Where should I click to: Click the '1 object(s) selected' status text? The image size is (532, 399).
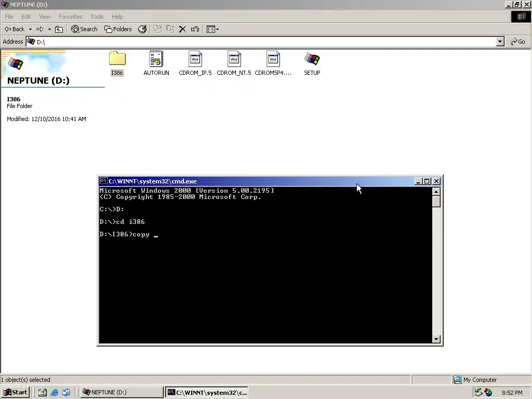tap(25, 380)
